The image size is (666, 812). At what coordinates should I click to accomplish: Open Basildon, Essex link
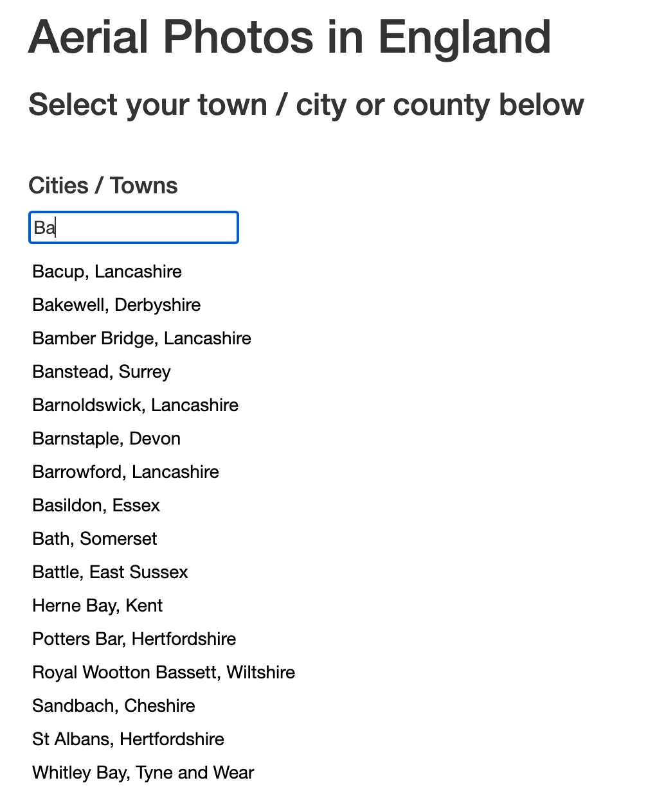[96, 506]
